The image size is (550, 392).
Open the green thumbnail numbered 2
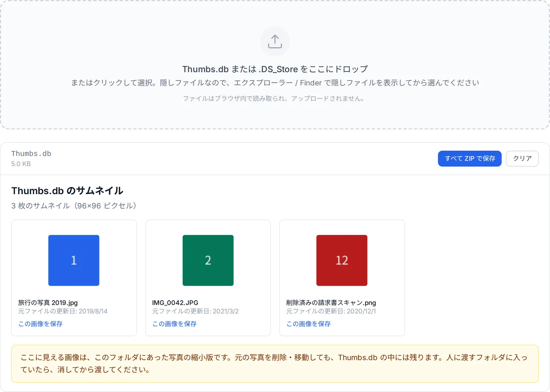point(208,260)
